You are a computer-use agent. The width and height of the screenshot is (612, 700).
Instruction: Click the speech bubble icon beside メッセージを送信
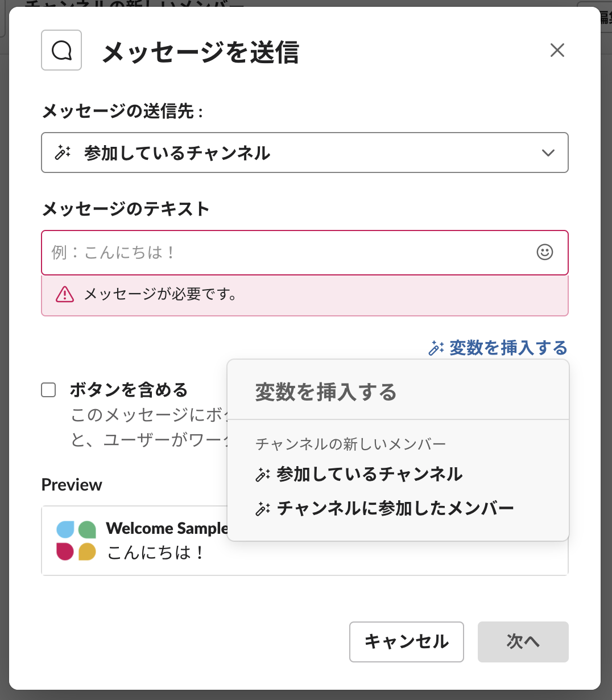pos(61,50)
